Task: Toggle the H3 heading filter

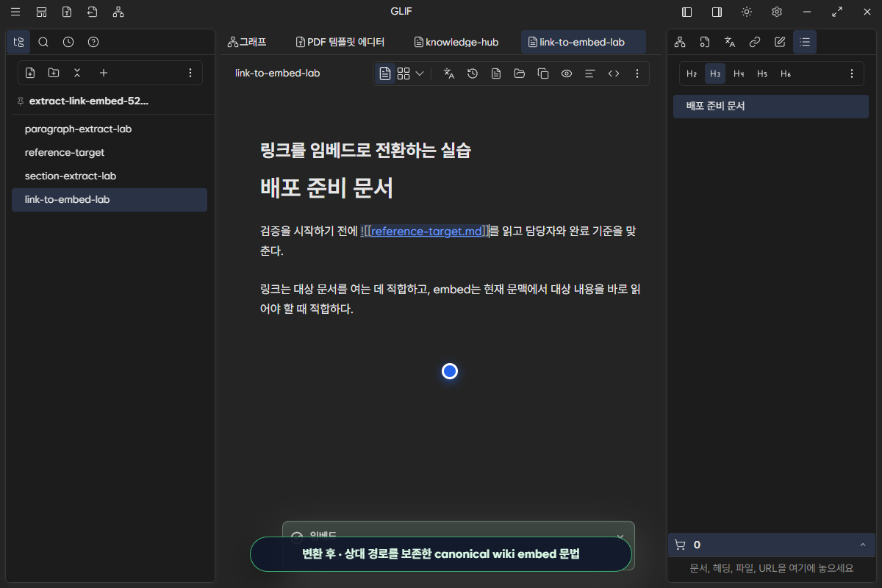Action: (x=715, y=73)
